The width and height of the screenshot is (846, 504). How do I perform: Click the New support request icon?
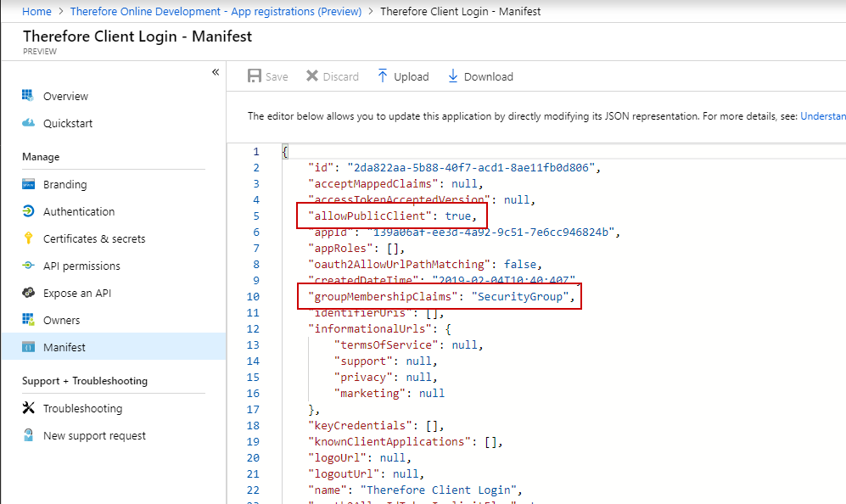[28, 435]
